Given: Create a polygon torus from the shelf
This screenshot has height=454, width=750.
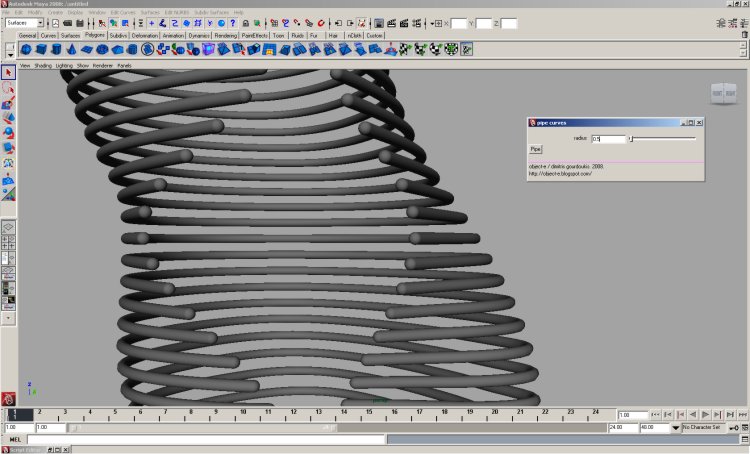Looking at the screenshot, I should (102, 49).
